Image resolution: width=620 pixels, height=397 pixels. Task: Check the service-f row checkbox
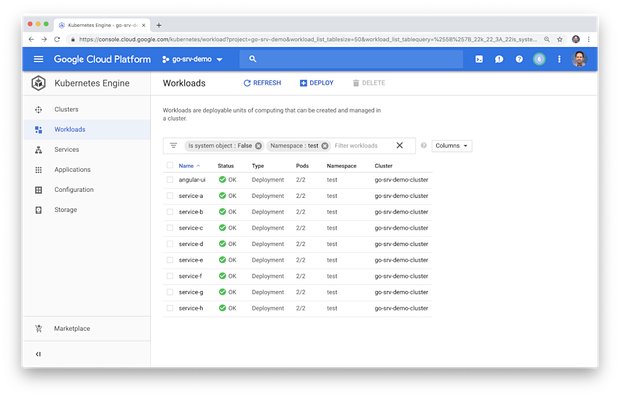point(170,276)
